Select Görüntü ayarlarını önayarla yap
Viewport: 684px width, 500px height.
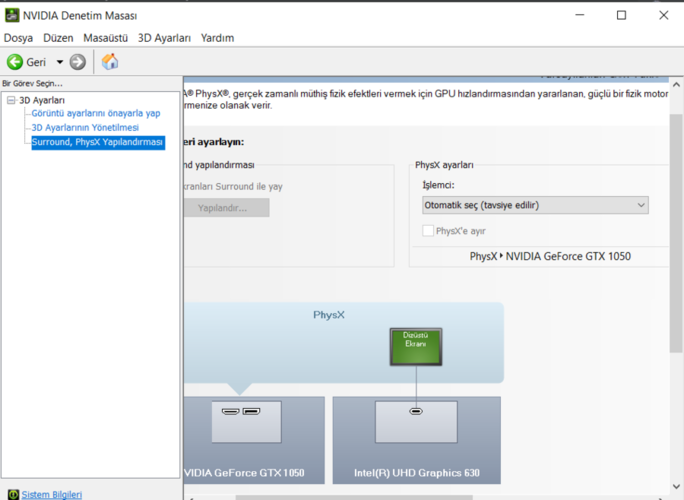pyautogui.click(x=96, y=113)
